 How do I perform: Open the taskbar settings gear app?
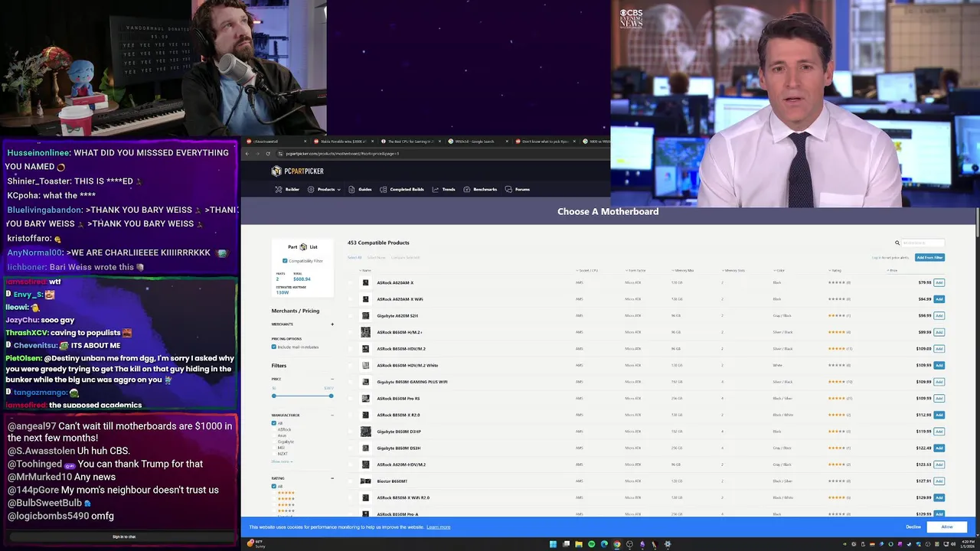pyautogui.click(x=668, y=544)
